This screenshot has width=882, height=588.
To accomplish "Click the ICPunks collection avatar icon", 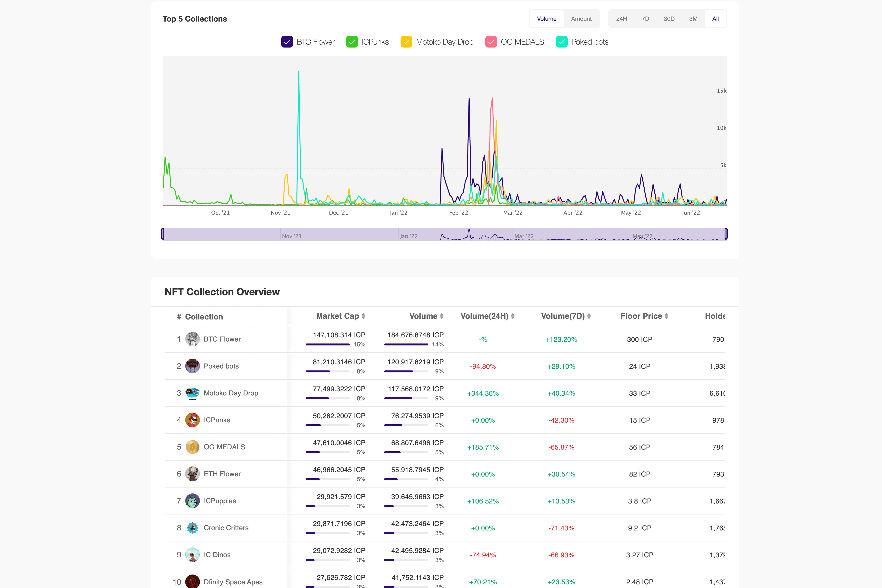I will click(x=192, y=420).
